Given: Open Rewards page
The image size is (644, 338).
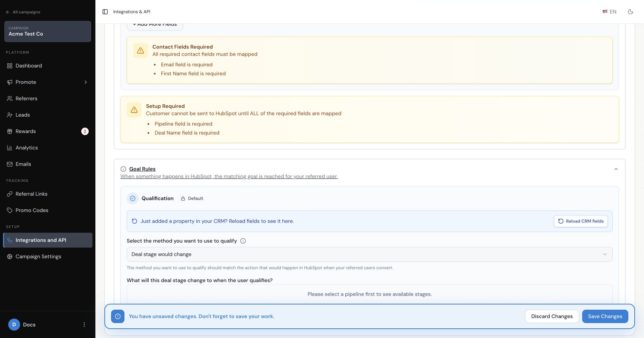Looking at the screenshot, I should point(48,131).
